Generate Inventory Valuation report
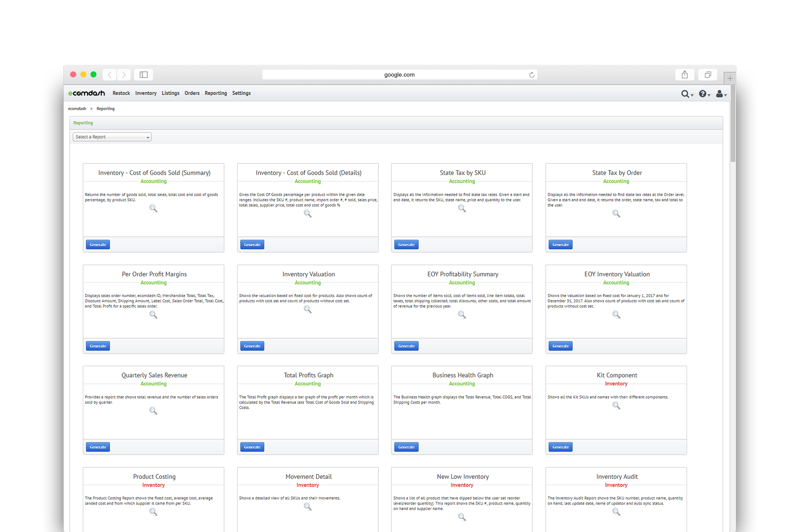Viewport: 803px width, 532px height. coord(252,346)
